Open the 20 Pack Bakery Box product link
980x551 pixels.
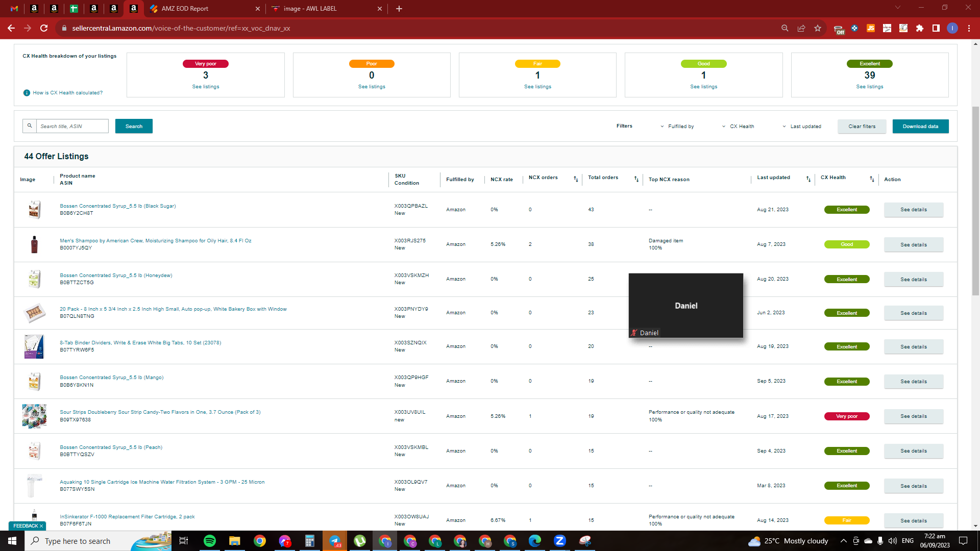coord(173,309)
